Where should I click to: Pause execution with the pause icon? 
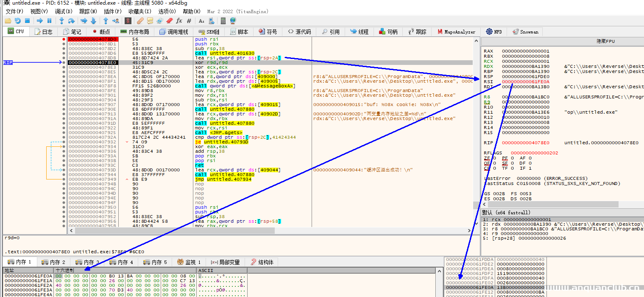pos(49,21)
